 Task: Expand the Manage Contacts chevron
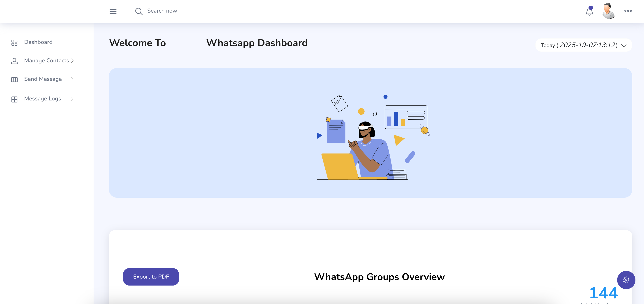click(x=72, y=61)
